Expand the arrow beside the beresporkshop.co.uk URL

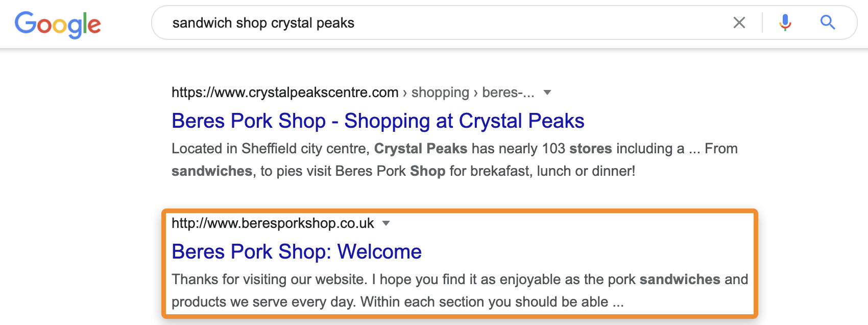click(387, 223)
